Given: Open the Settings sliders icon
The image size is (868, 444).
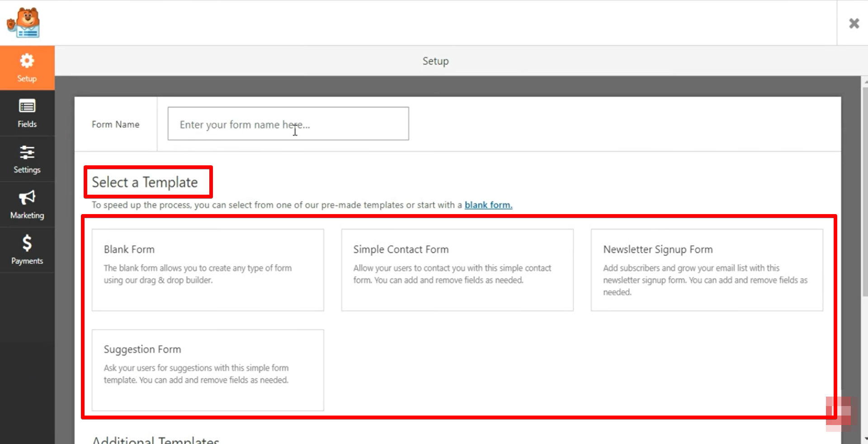Looking at the screenshot, I should pos(27,152).
